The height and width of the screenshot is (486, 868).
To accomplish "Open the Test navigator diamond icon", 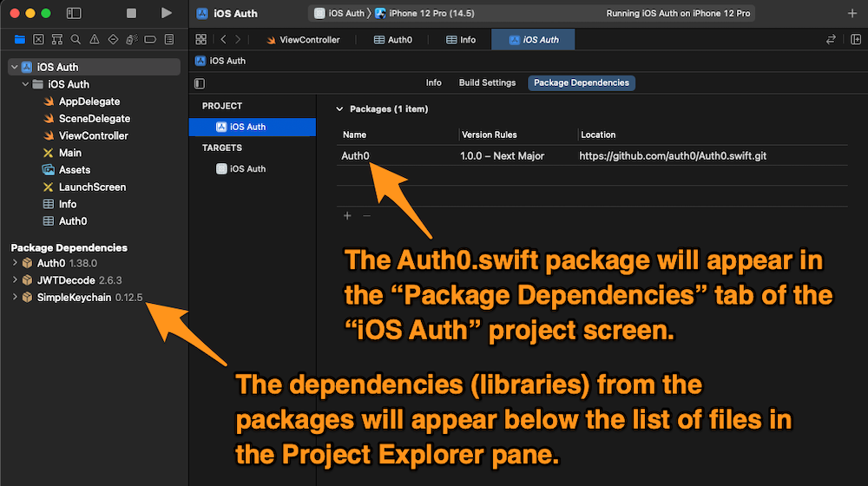I will [113, 39].
